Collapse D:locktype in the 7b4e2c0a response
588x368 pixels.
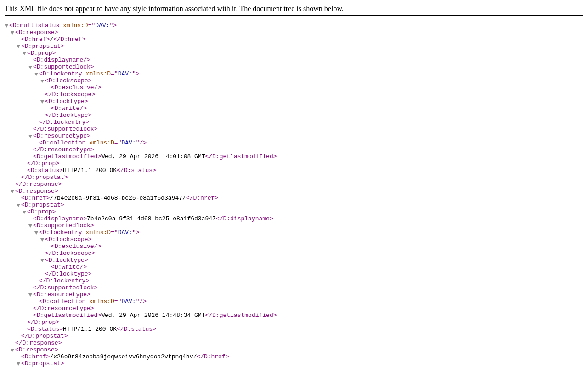click(x=42, y=260)
